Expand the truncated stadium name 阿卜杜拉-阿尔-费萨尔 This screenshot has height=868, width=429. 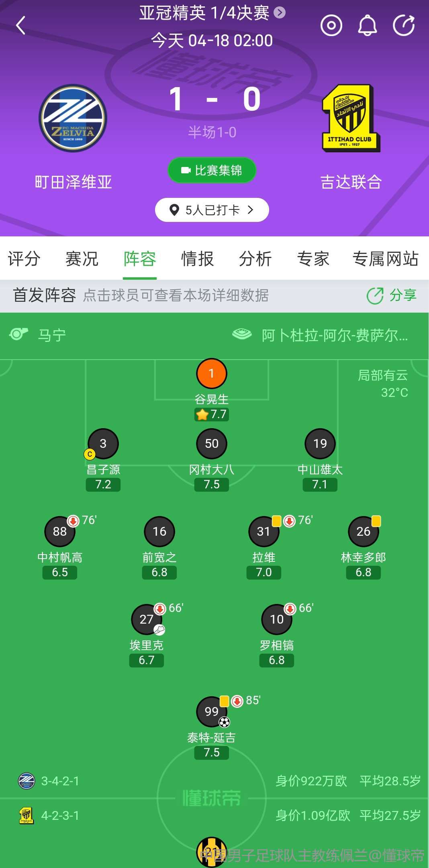coord(334,335)
